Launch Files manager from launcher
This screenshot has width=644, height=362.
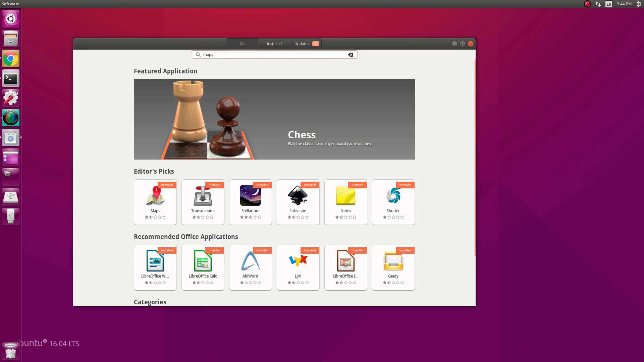(11, 39)
